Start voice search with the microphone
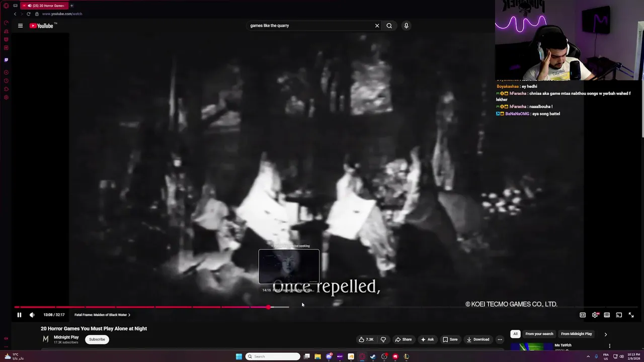This screenshot has width=644, height=362. 406,26
